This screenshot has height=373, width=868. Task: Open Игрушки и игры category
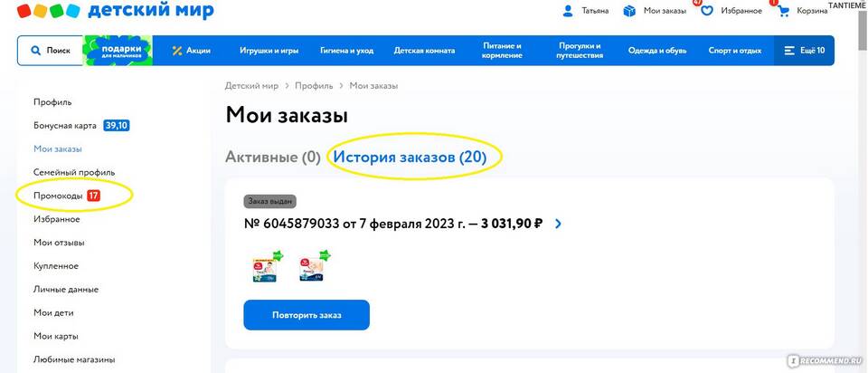tap(269, 51)
